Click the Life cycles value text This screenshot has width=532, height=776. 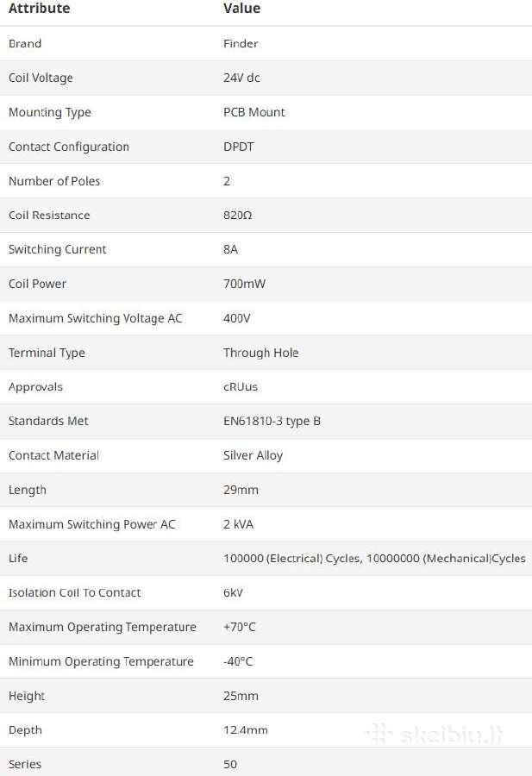point(374,558)
